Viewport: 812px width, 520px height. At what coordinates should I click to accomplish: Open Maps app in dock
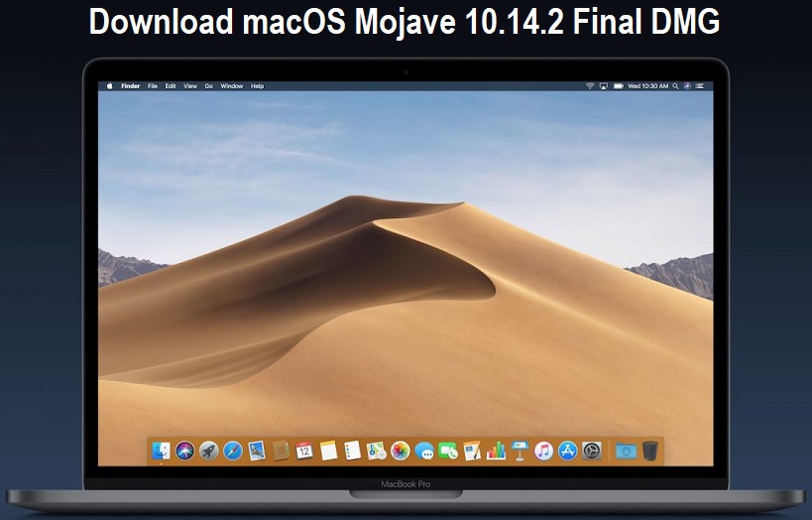(377, 451)
